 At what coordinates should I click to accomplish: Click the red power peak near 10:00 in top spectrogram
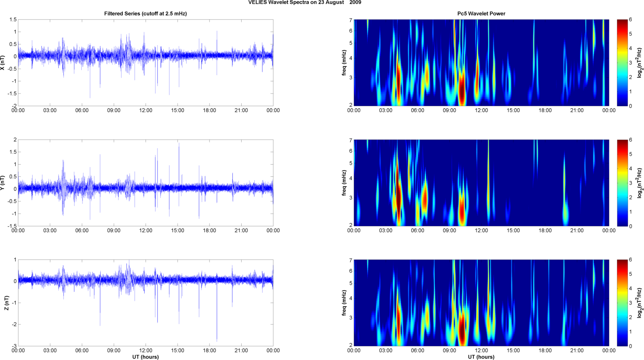[x=462, y=89]
